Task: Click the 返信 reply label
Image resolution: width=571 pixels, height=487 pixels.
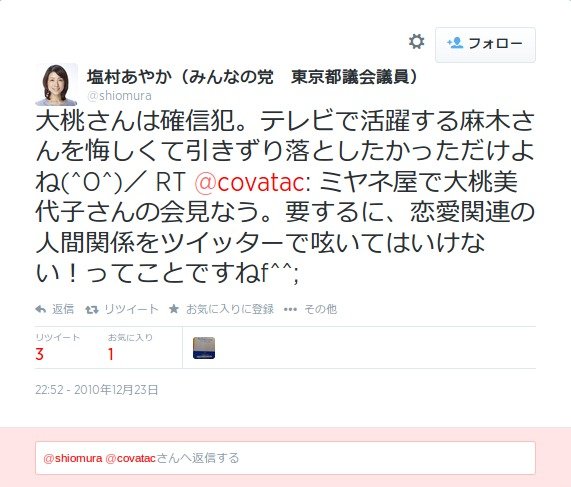Action: (63, 309)
